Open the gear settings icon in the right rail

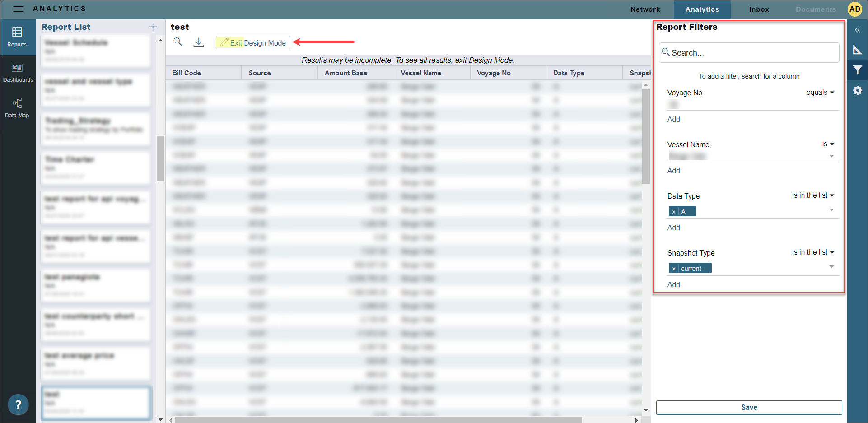(x=857, y=91)
